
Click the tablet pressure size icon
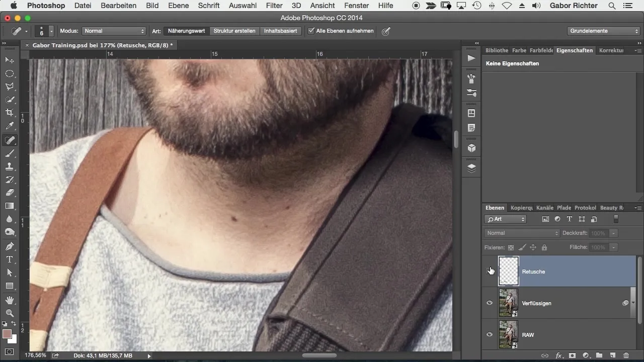pos(386,31)
